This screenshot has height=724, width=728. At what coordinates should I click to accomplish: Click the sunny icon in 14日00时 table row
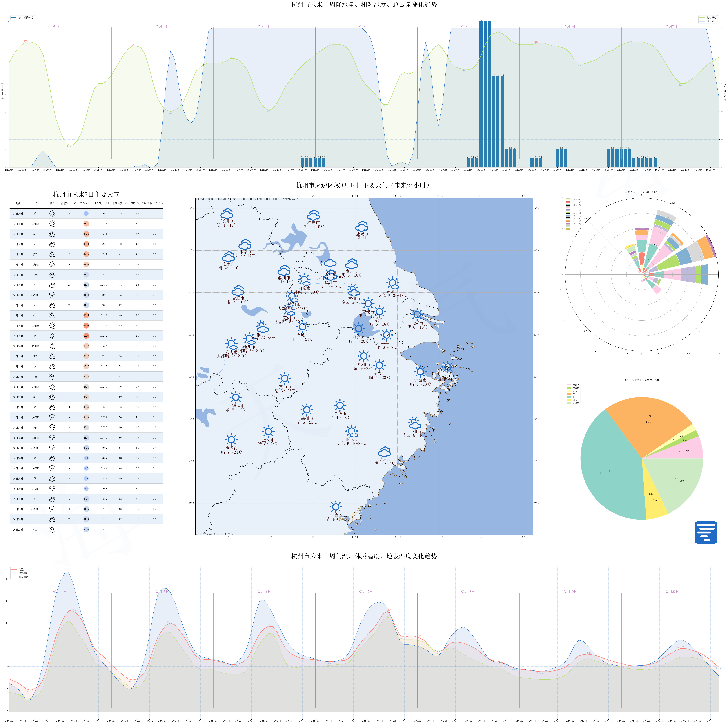point(52,214)
